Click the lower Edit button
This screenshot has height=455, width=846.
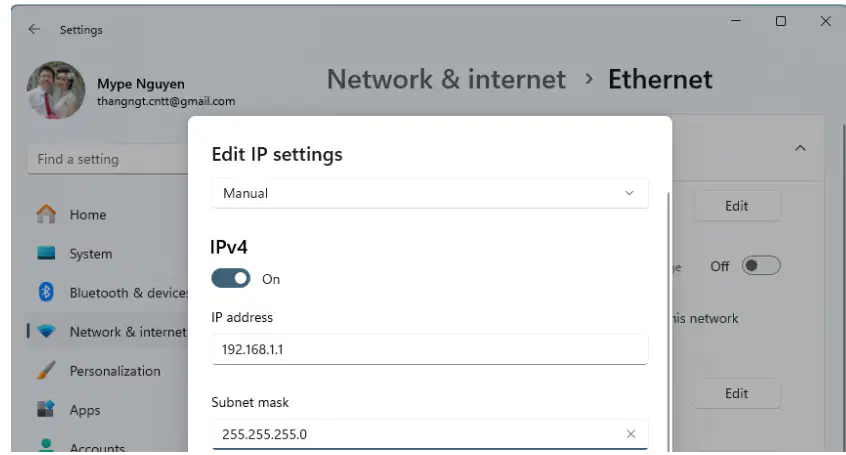pyautogui.click(x=736, y=393)
